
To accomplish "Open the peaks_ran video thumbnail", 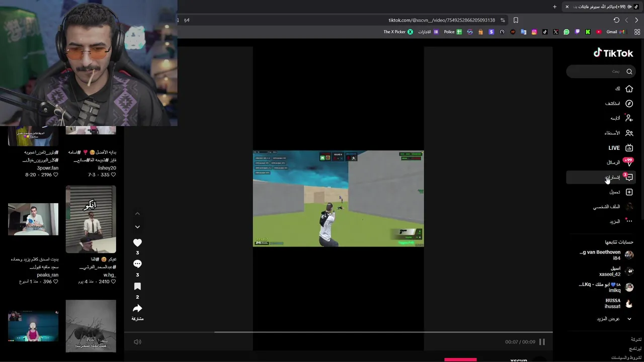I will pyautogui.click(x=33, y=219).
